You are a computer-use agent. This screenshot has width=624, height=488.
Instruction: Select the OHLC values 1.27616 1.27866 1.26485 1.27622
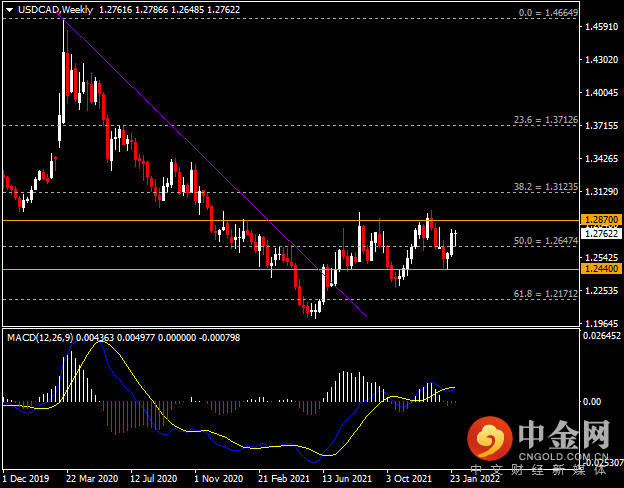tap(169, 10)
